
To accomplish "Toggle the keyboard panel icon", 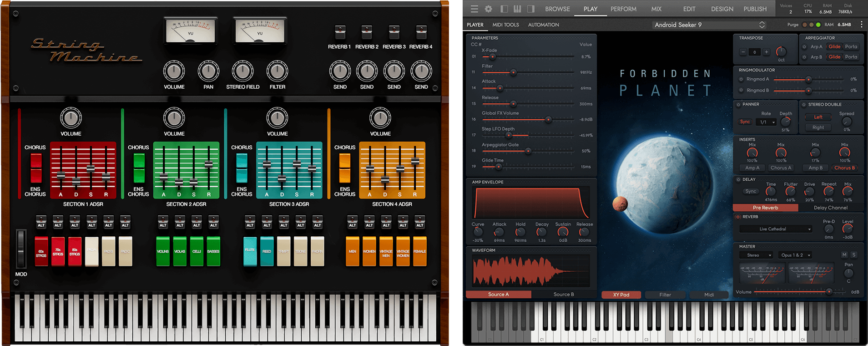I will (517, 9).
